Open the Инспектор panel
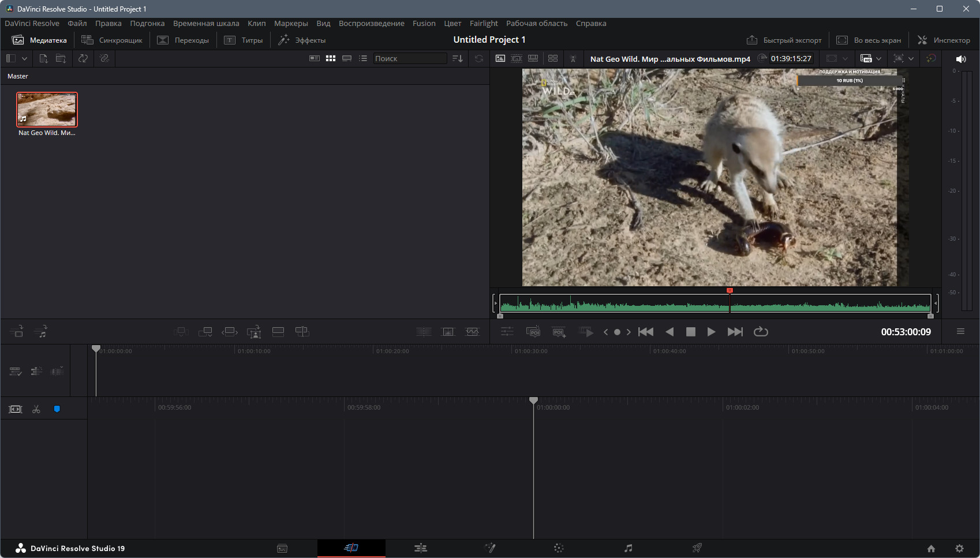The height and width of the screenshot is (558, 980). click(944, 40)
